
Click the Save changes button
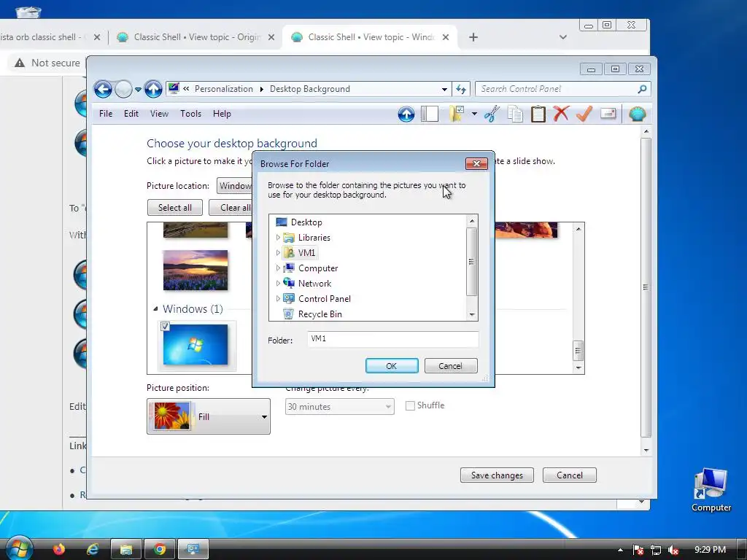click(496, 475)
